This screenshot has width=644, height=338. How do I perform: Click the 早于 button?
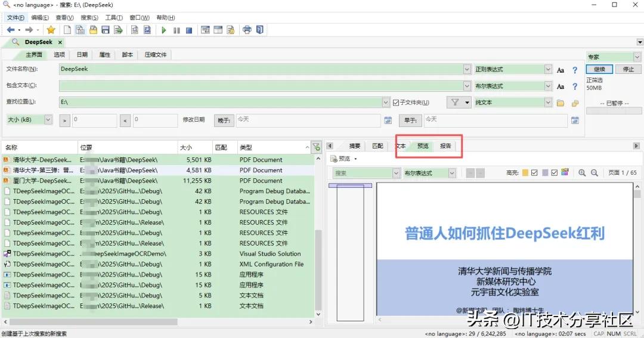point(410,120)
